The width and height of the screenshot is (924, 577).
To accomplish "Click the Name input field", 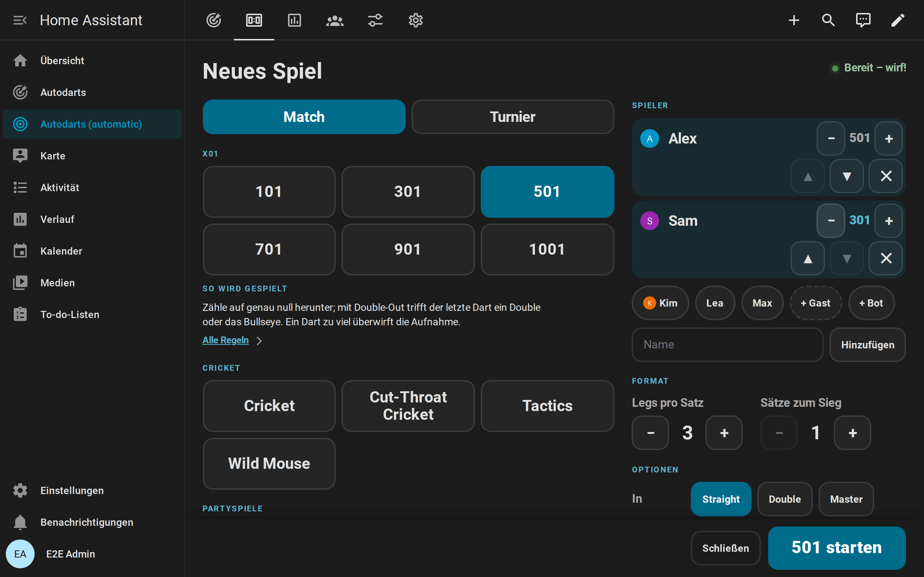I will 727,345.
